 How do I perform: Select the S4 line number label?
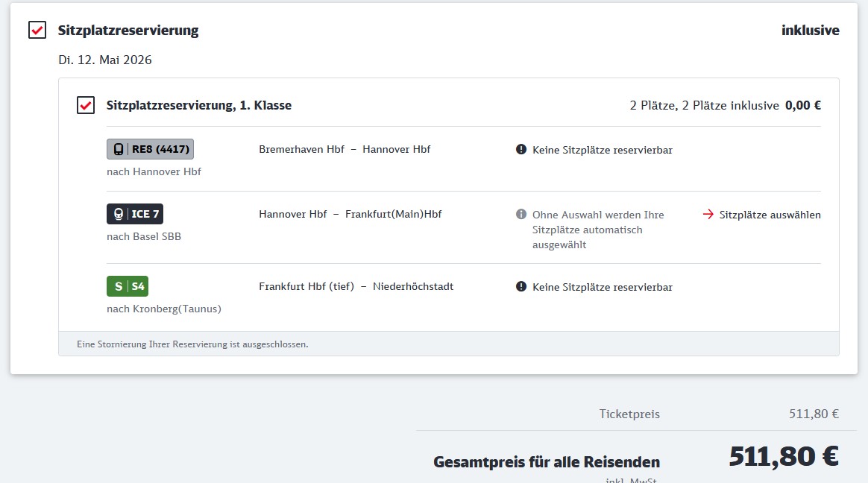[138, 286]
